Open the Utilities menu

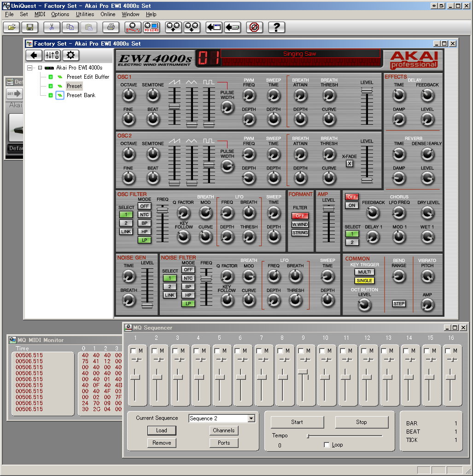coord(85,14)
